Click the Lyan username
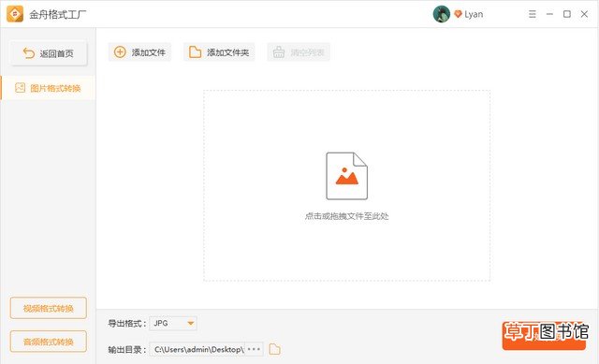Image resolution: width=599 pixels, height=364 pixels. point(474,15)
